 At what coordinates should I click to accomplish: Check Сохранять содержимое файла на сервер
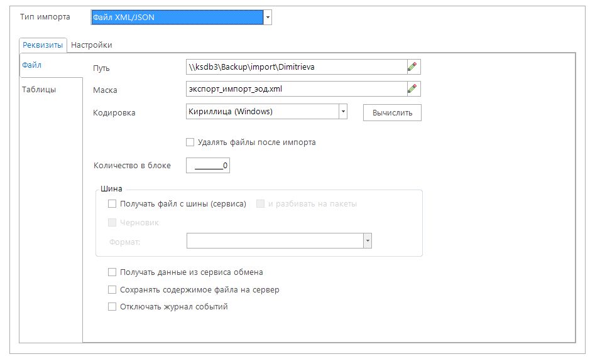click(112, 290)
